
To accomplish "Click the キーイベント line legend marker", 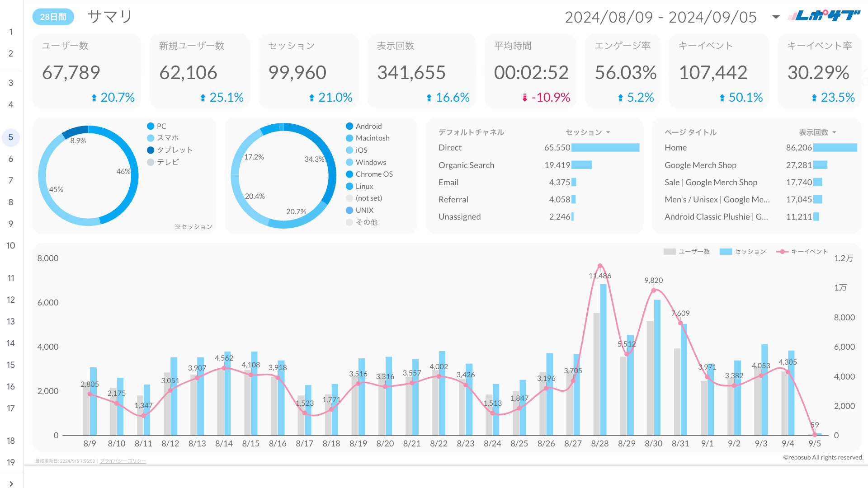I will pyautogui.click(x=783, y=252).
